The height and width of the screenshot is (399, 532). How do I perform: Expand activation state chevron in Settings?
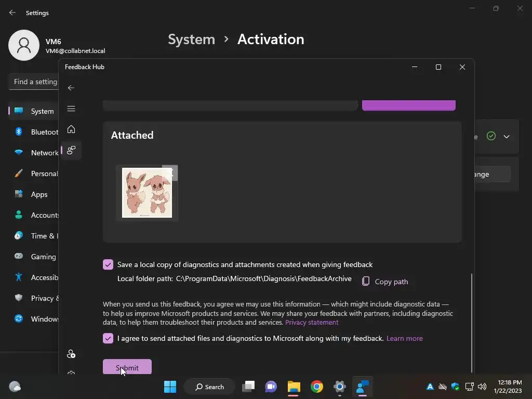(507, 137)
